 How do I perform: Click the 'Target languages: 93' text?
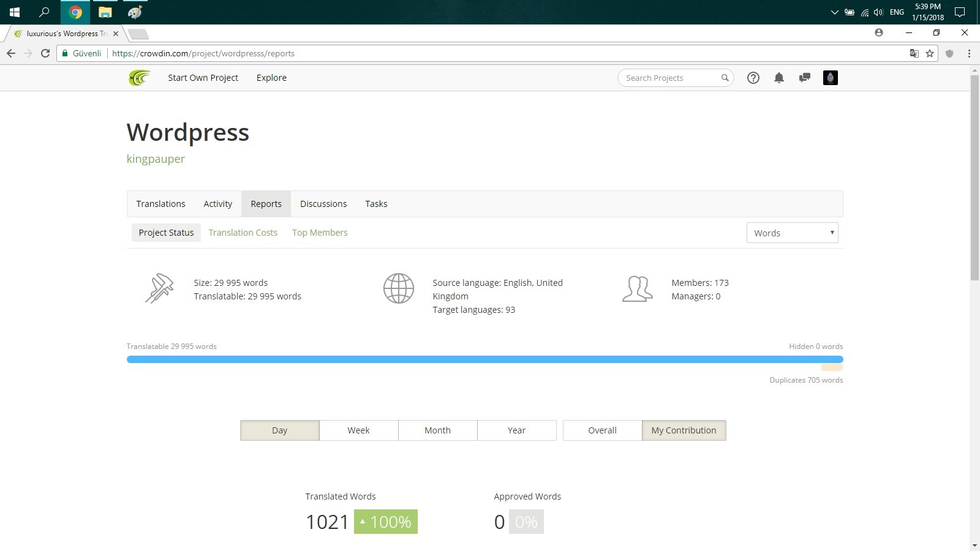point(473,310)
